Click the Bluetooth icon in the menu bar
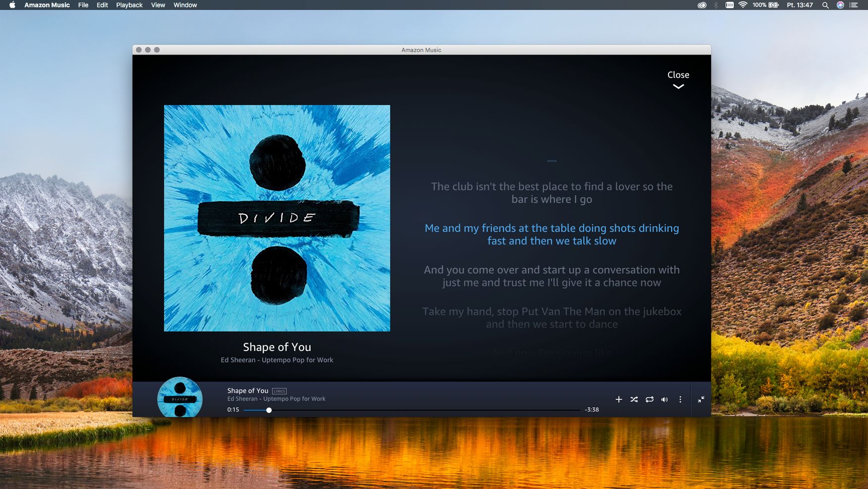 coord(716,5)
